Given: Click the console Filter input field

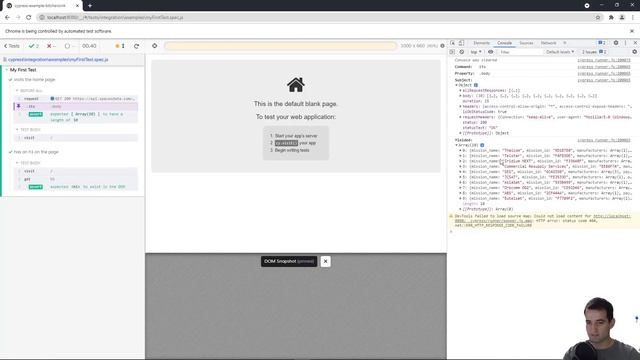Looking at the screenshot, I should click(520, 52).
